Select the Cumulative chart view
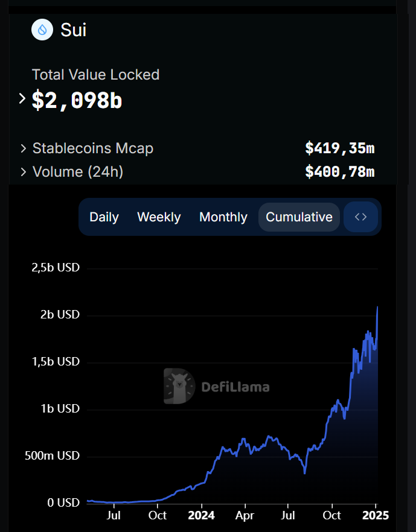416x532 pixels. [x=299, y=217]
